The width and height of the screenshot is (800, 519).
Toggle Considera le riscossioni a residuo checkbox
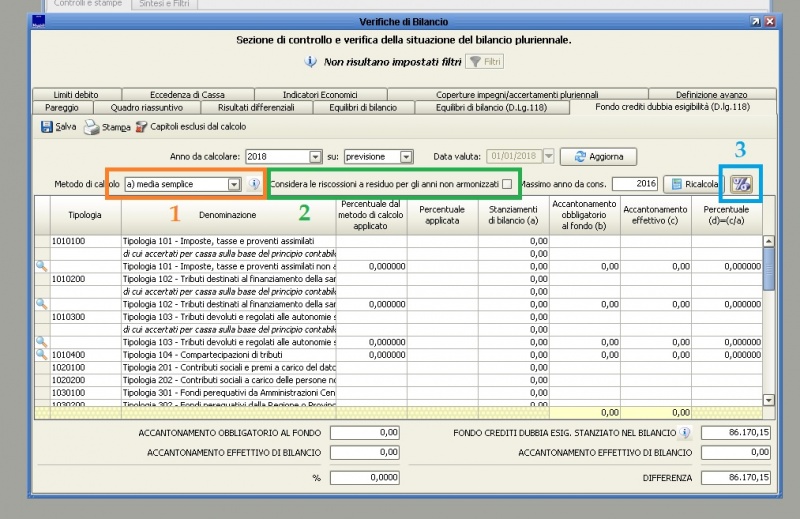point(507,184)
